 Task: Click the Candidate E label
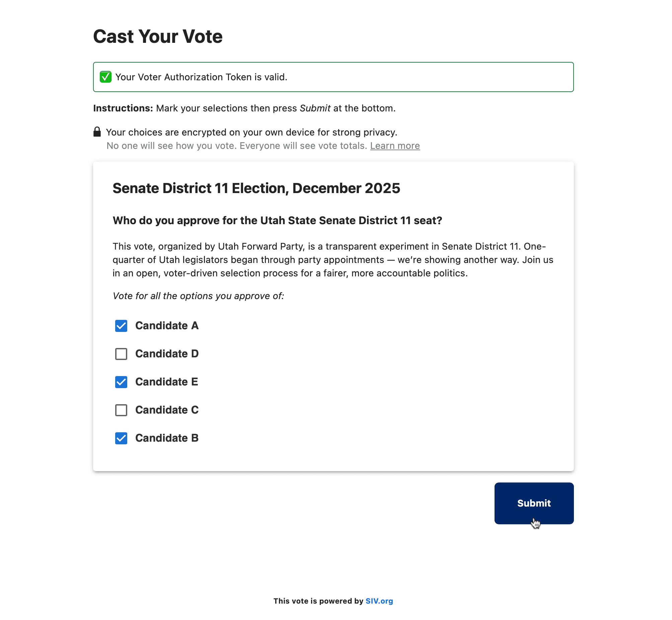167,382
